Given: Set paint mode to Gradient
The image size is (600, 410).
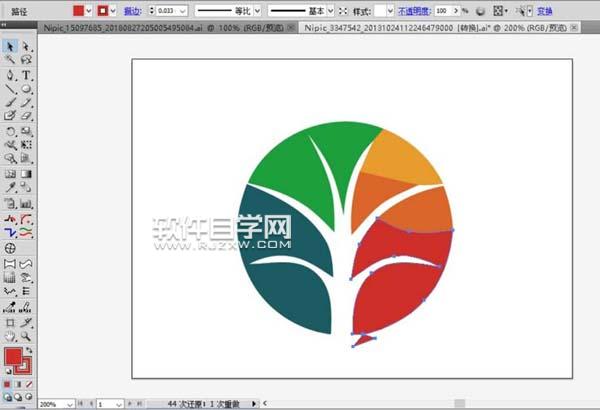Looking at the screenshot, I should [18, 384].
